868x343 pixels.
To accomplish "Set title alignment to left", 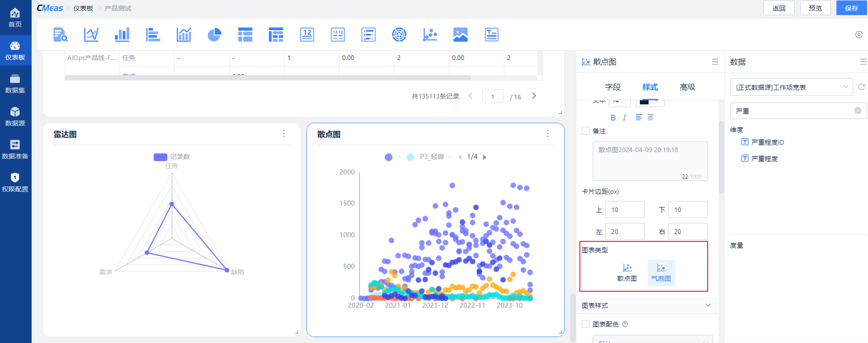I will (x=639, y=118).
